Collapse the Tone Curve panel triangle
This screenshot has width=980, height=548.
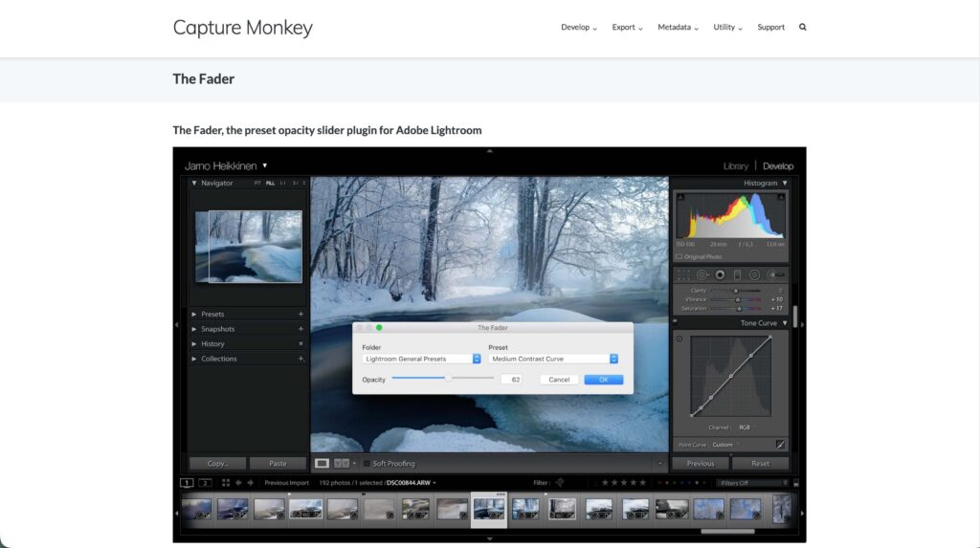785,323
